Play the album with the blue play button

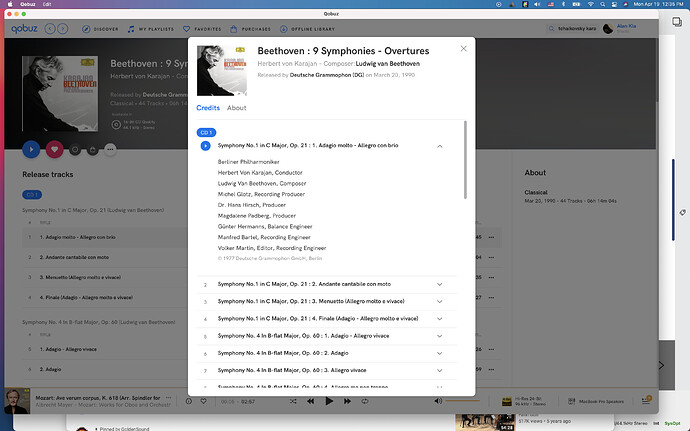(31, 149)
